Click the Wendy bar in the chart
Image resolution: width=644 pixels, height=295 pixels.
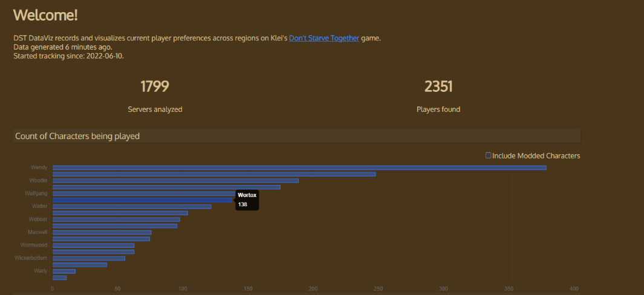point(299,167)
